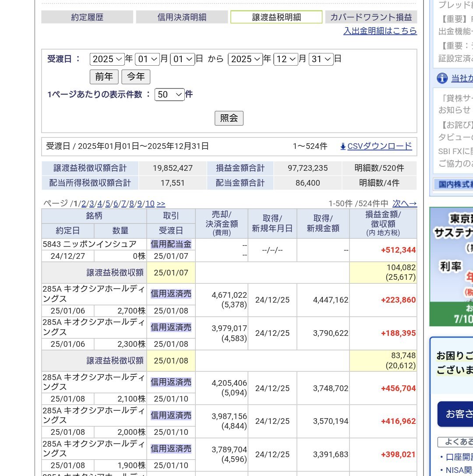The width and height of the screenshot is (473, 476).
Task: Go to page 8 of results
Action: (x=131, y=203)
